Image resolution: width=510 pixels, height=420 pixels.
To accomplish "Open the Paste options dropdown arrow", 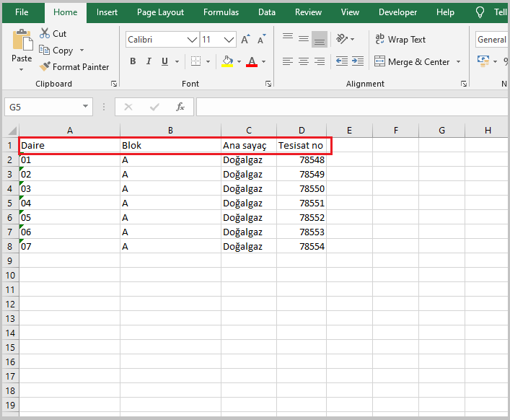I will pos(22,69).
